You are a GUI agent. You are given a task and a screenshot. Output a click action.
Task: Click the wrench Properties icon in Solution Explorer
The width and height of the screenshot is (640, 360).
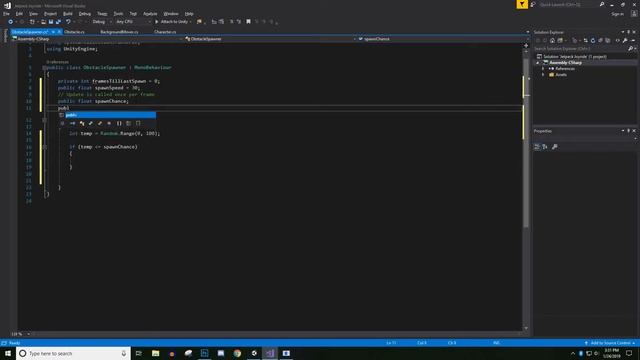point(625,40)
